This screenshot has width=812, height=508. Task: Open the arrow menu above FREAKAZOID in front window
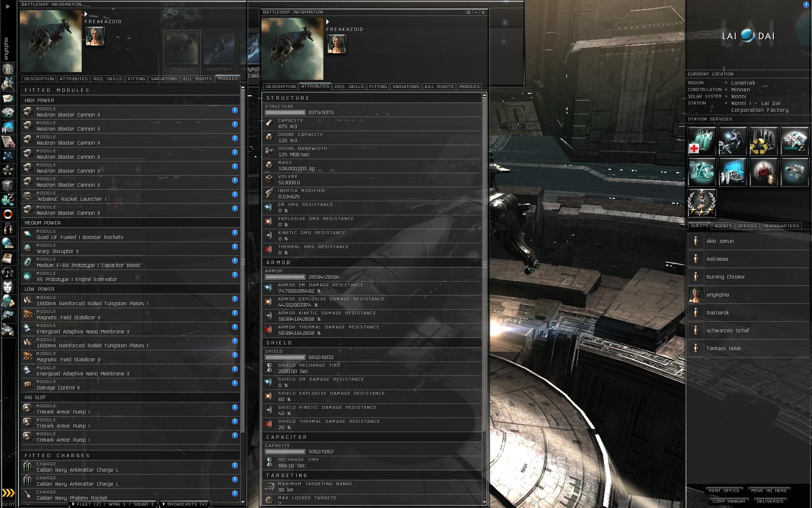pyautogui.click(x=328, y=22)
